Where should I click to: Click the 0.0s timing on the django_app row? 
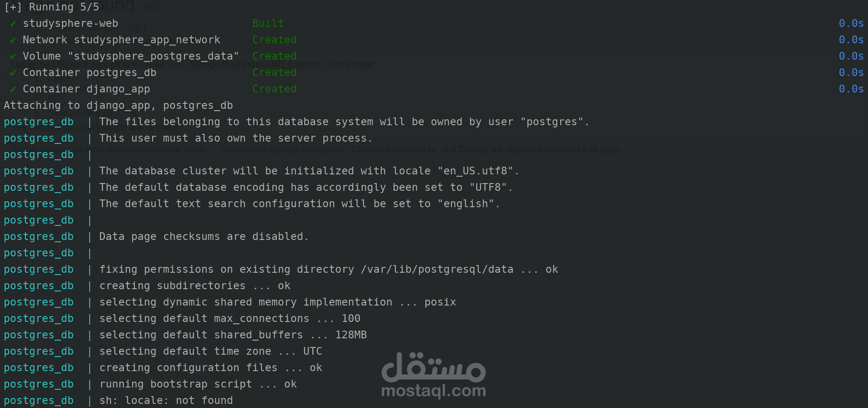point(851,89)
